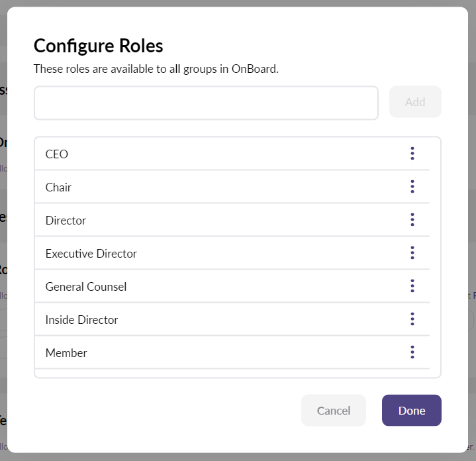Open the options menu for CEO role
This screenshot has width=476, height=461.
[412, 154]
